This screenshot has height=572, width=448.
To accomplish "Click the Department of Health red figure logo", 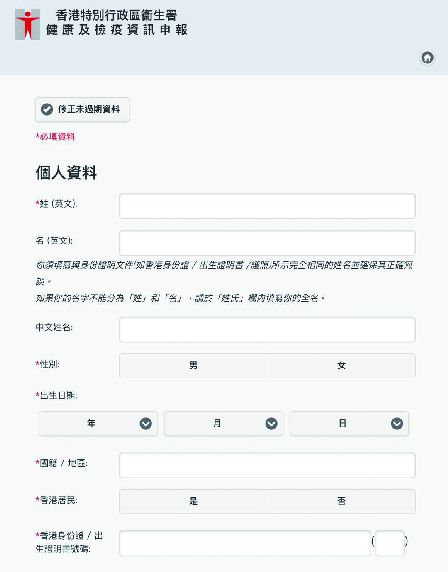I will pyautogui.click(x=27, y=24).
